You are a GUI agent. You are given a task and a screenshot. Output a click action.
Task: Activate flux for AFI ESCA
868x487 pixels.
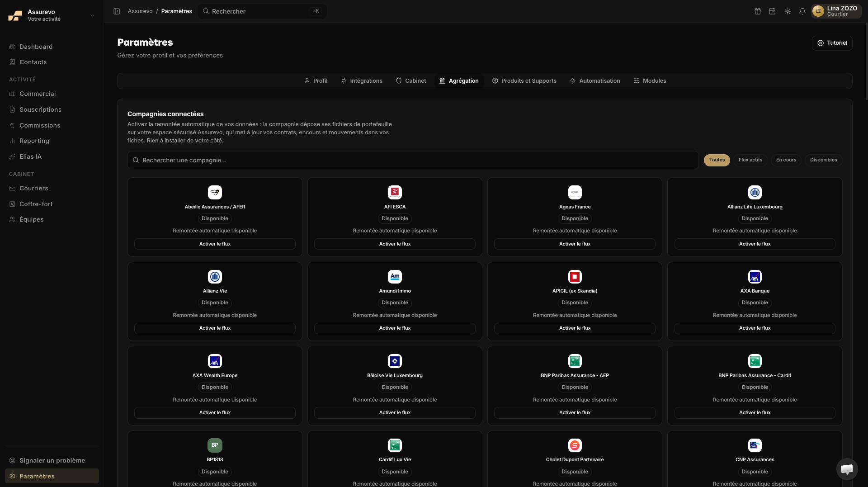coord(395,244)
